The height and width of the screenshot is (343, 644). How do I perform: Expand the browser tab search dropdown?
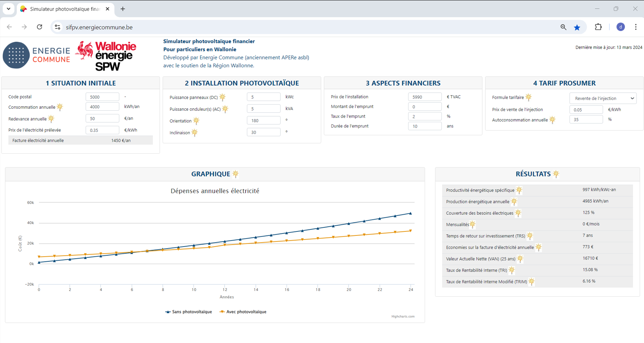tap(8, 9)
